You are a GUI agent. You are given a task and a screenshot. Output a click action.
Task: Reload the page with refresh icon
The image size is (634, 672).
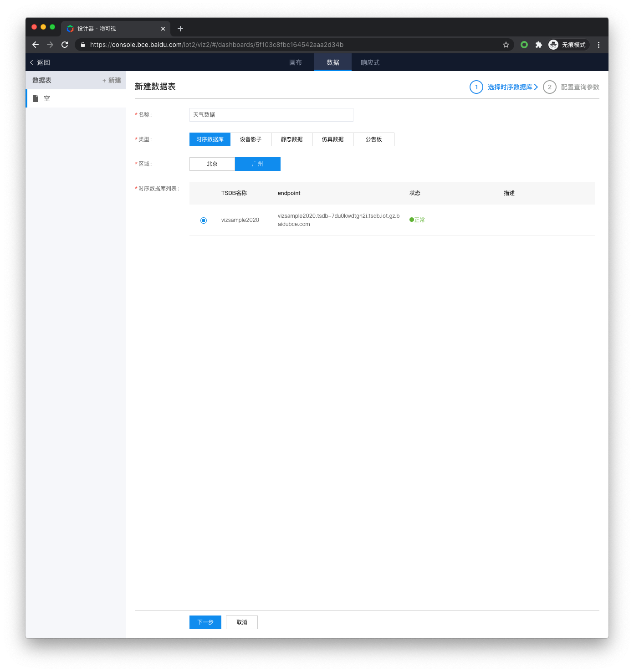click(65, 45)
